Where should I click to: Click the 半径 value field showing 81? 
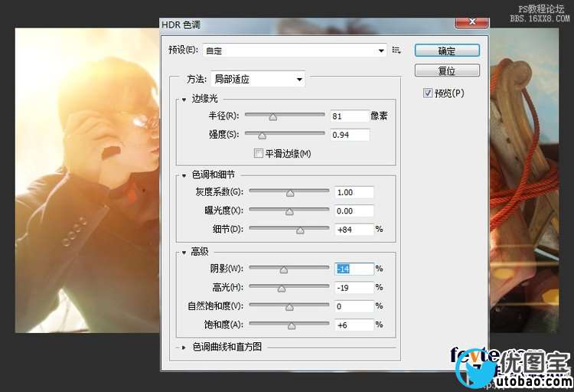pos(350,116)
